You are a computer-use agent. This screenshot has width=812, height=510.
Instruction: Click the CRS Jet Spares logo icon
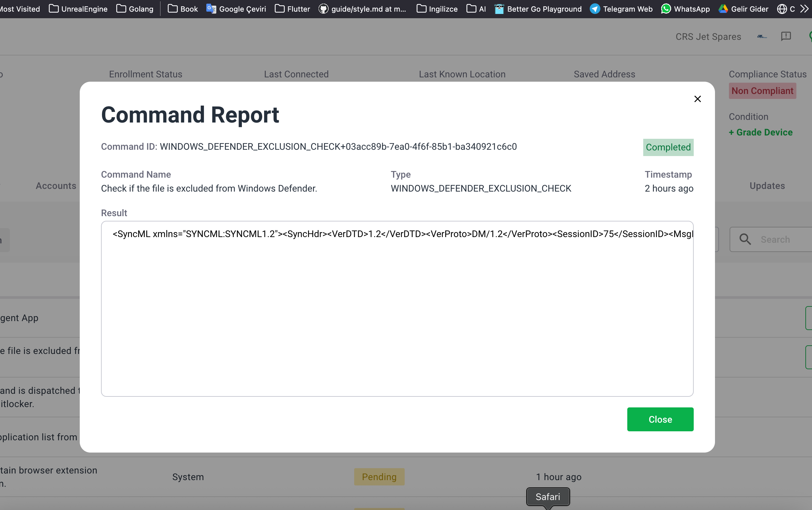coord(762,37)
